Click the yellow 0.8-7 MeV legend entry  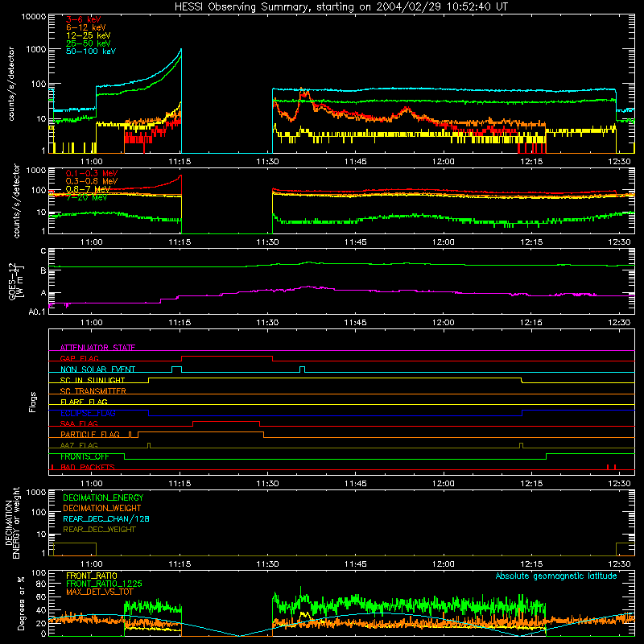click(88, 189)
